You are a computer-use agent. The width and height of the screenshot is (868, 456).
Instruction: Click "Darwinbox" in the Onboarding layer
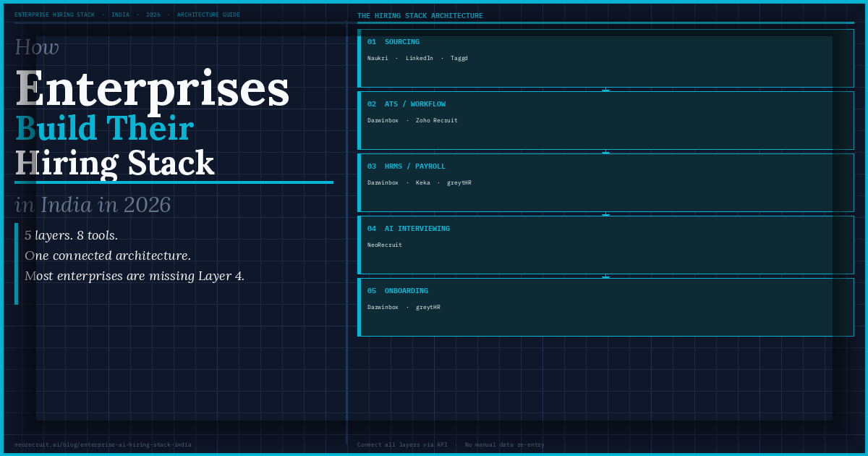click(383, 307)
